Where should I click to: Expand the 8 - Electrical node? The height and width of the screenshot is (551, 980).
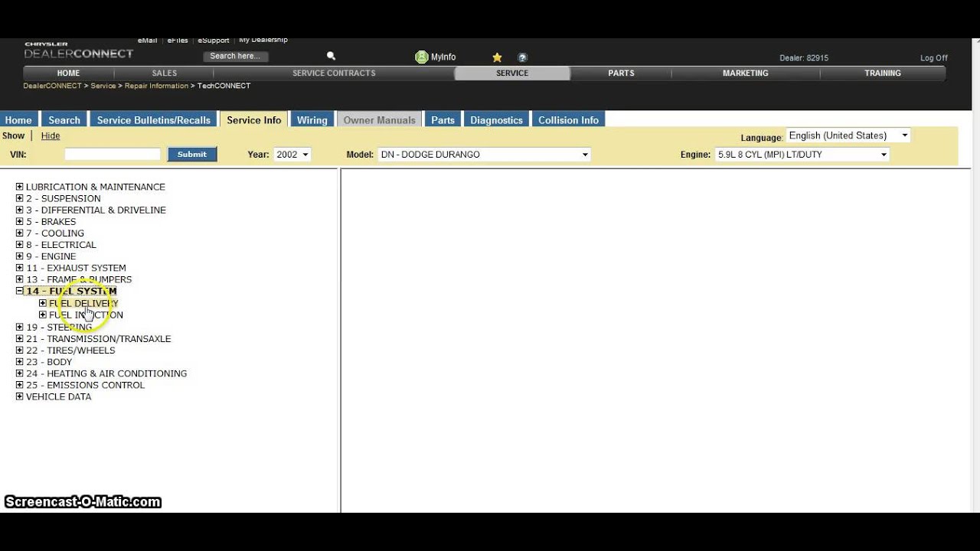click(20, 245)
